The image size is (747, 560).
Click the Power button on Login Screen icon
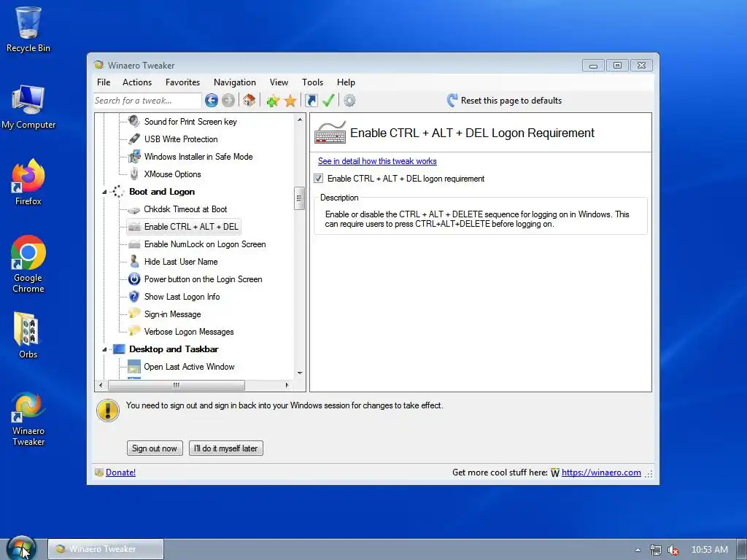(x=134, y=279)
